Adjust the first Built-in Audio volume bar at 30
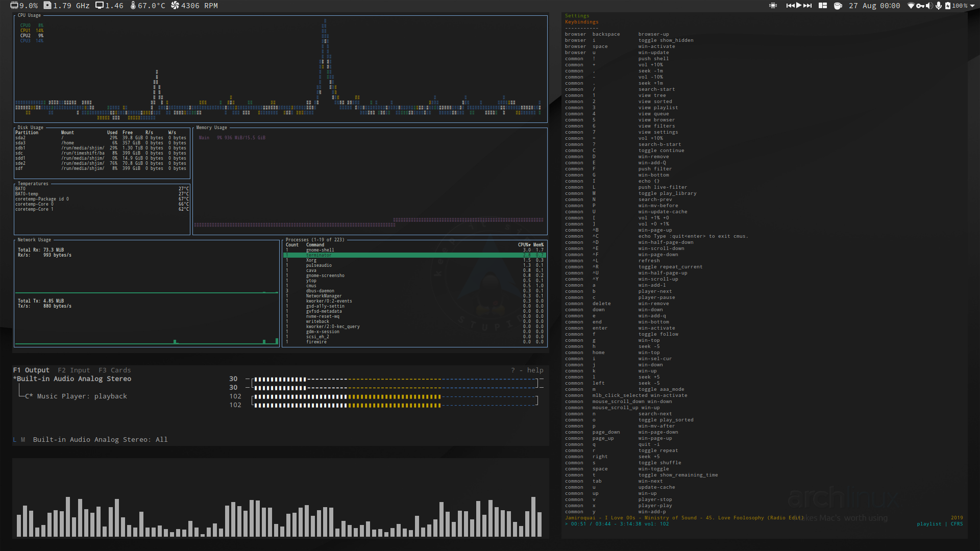The width and height of the screenshot is (980, 551). (395, 379)
